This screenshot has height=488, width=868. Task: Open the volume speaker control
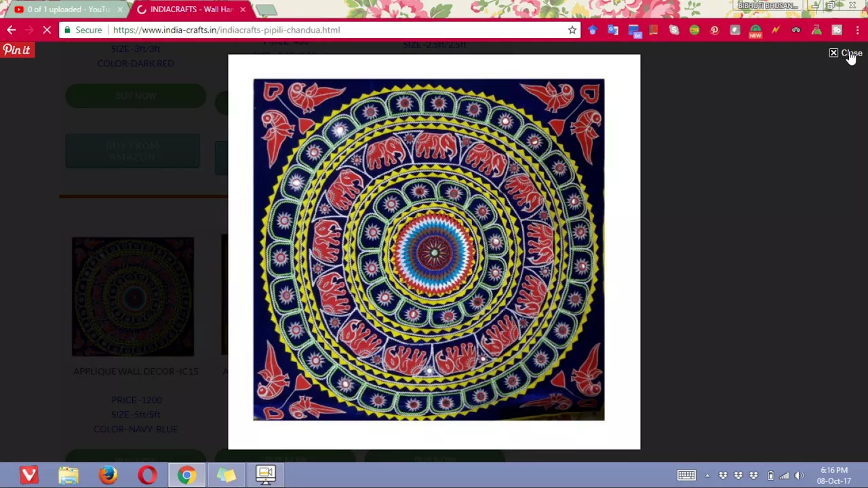(x=800, y=475)
